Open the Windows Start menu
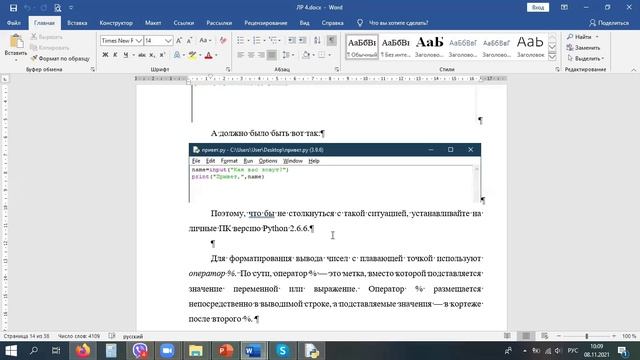640x360 pixels. point(11,351)
